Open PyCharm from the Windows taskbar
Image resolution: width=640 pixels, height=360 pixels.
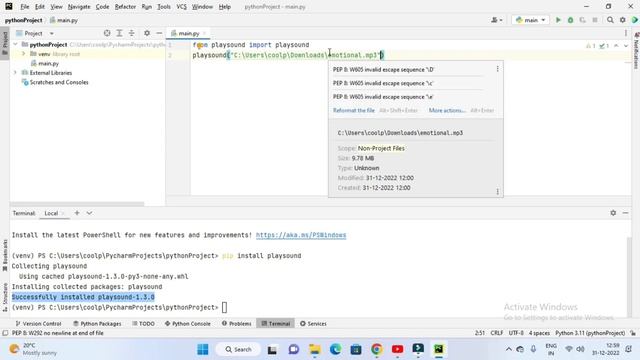pos(439,349)
